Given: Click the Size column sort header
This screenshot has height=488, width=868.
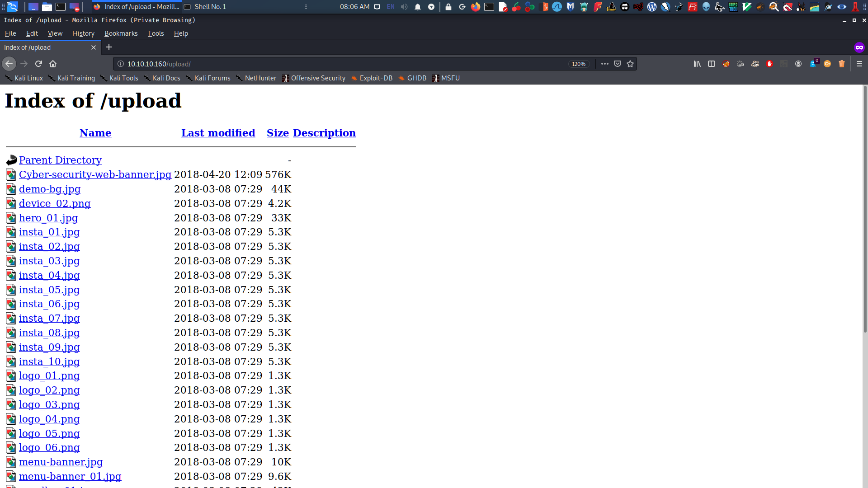Looking at the screenshot, I should (277, 133).
